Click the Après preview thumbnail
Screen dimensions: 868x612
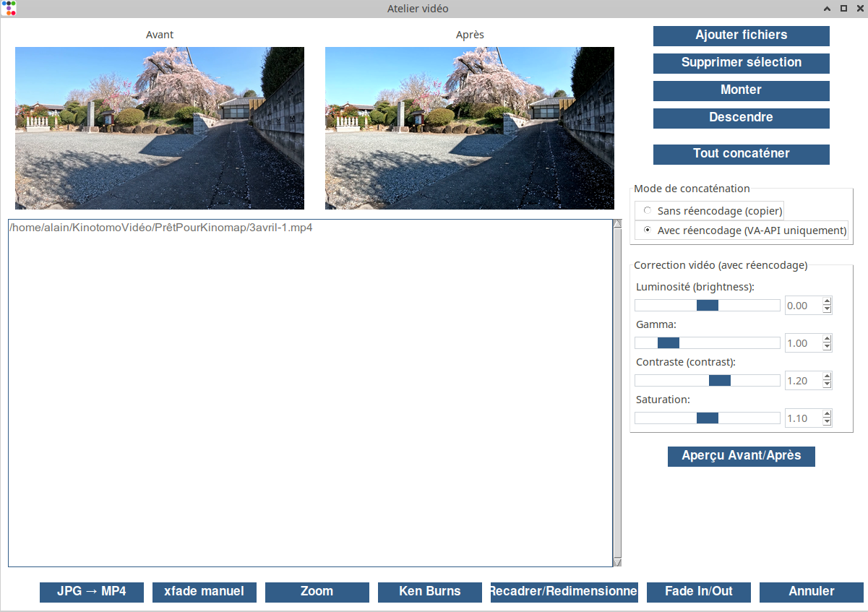tap(469, 128)
